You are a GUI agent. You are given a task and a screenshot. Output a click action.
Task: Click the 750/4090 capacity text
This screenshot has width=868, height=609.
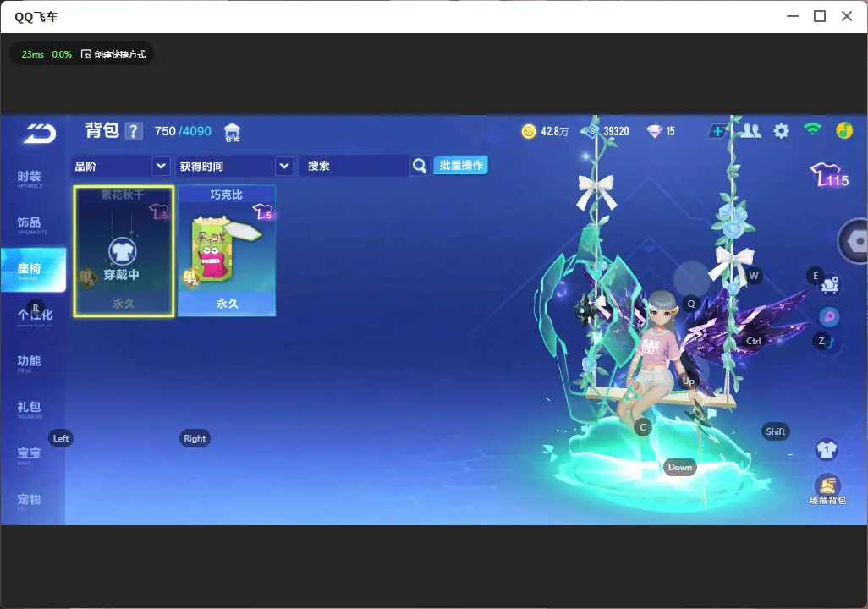click(x=183, y=131)
